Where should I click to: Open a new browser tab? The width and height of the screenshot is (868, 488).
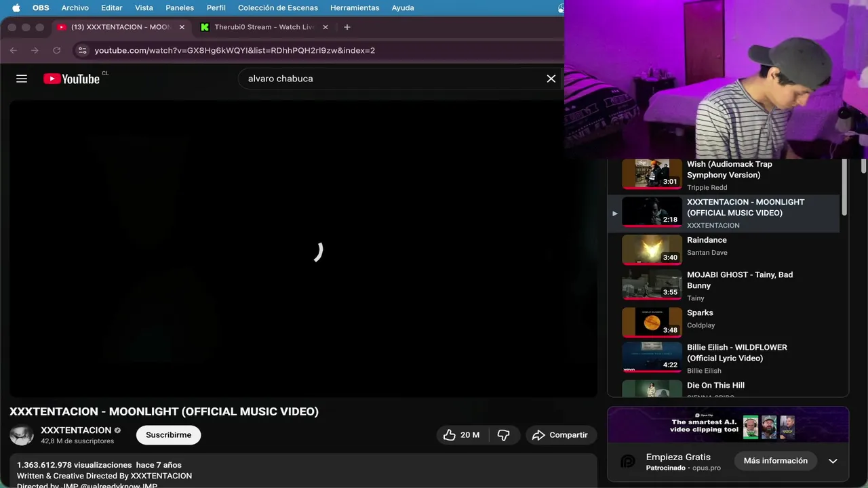point(347,27)
